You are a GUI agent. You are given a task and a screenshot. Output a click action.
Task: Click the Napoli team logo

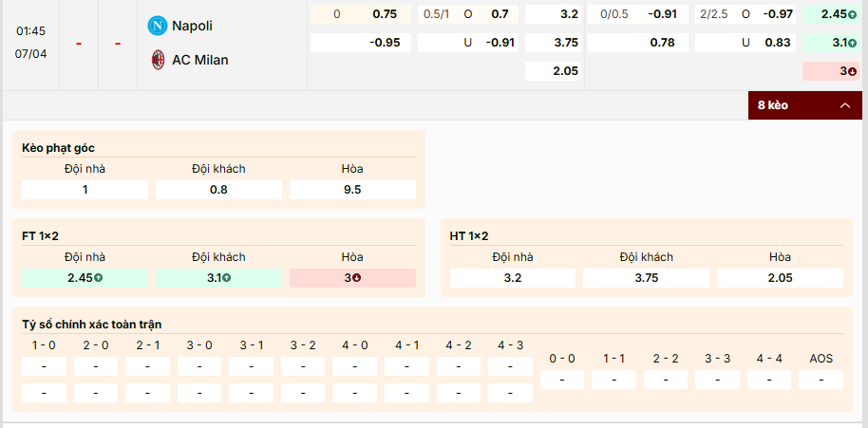158,26
